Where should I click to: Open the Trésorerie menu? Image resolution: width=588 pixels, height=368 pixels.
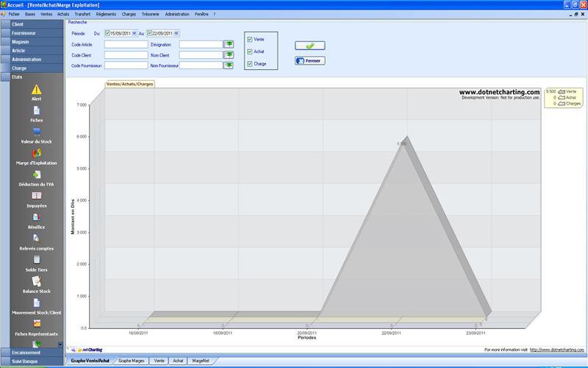pos(150,14)
